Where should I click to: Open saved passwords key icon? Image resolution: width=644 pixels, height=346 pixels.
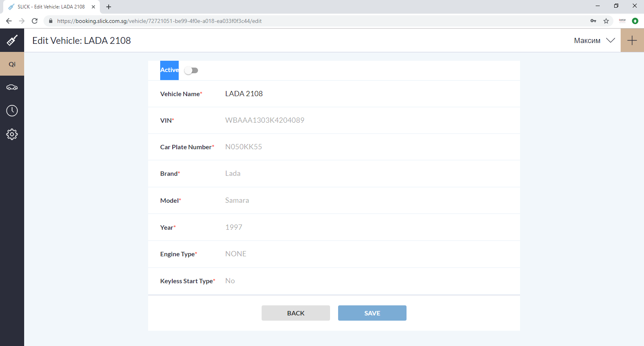[593, 21]
